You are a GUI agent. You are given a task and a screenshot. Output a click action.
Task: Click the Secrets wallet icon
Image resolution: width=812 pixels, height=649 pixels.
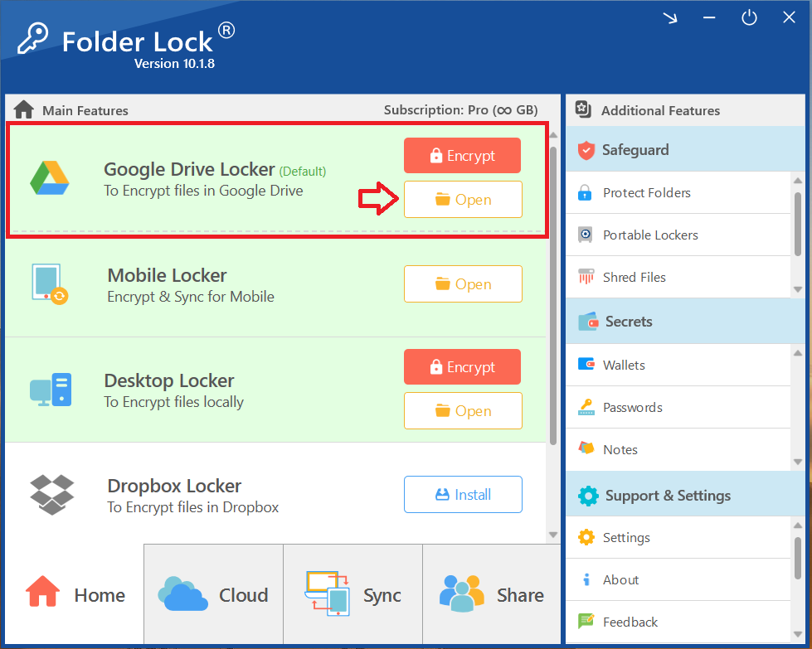click(x=588, y=322)
